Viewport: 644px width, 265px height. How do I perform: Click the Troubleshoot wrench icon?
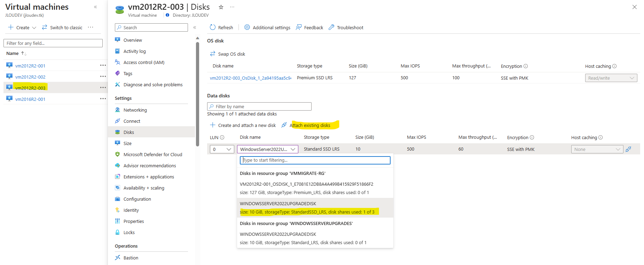pyautogui.click(x=331, y=27)
